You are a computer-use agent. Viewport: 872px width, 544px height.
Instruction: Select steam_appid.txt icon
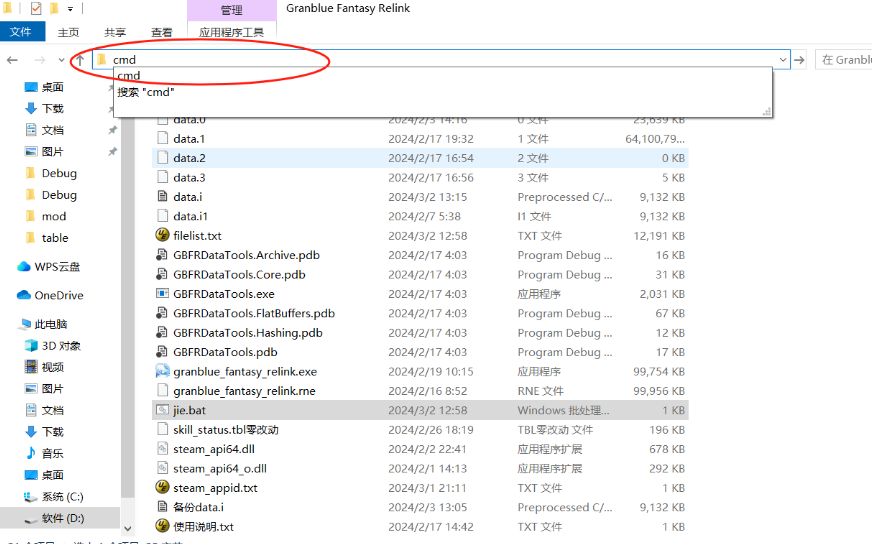[x=162, y=487]
